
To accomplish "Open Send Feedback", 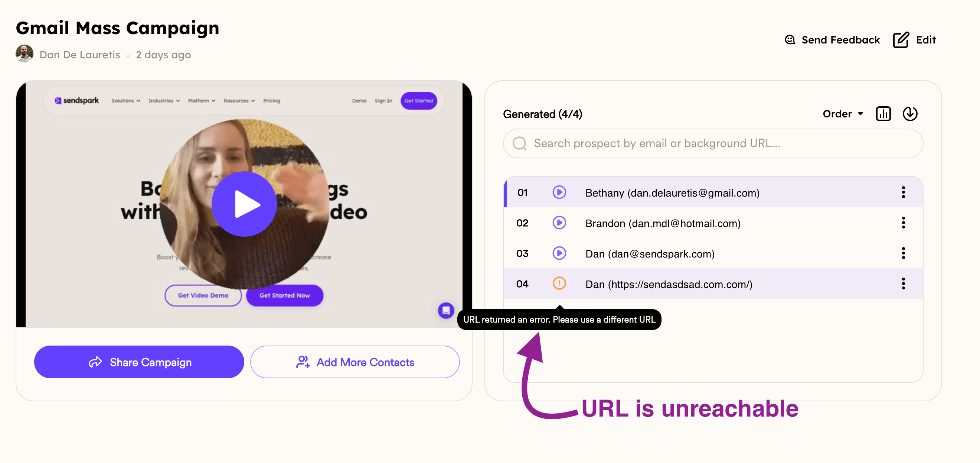I will tap(832, 40).
